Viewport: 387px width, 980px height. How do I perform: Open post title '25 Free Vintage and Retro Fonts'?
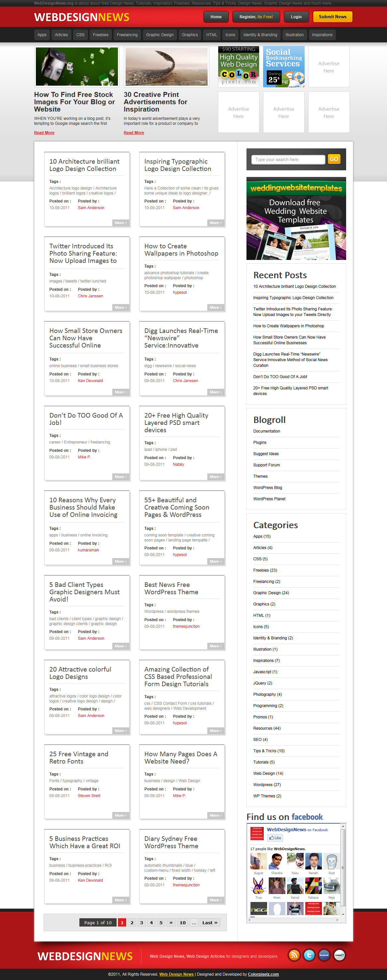pos(79,758)
